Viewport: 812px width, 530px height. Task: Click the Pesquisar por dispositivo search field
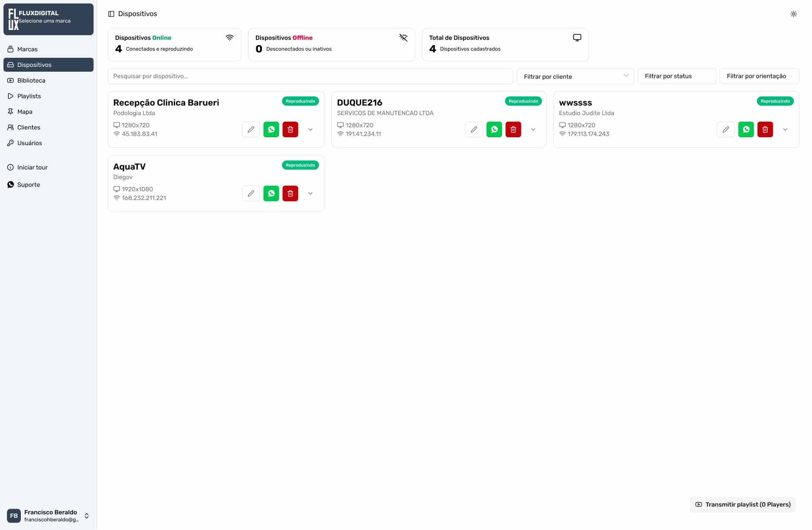tap(310, 76)
